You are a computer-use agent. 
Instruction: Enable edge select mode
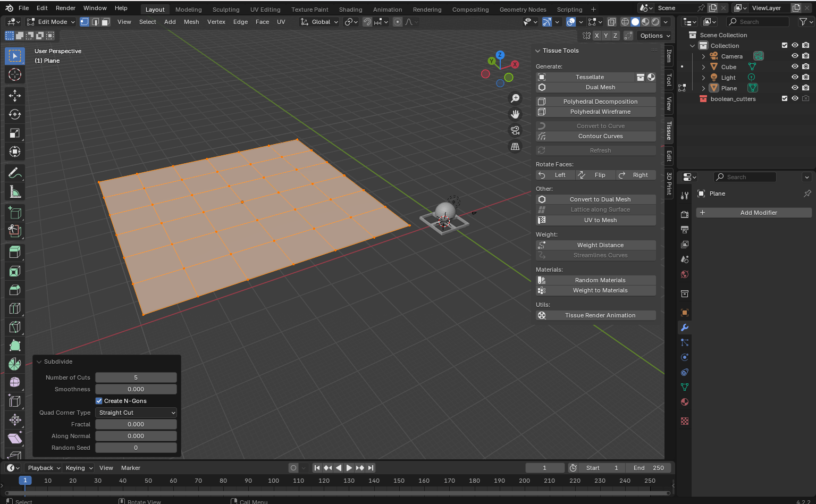[95, 22]
